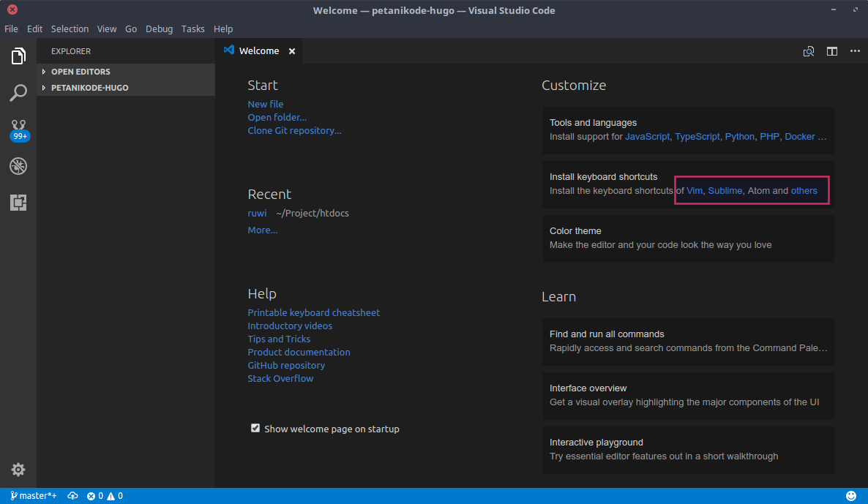Click the New file link

coord(265,104)
